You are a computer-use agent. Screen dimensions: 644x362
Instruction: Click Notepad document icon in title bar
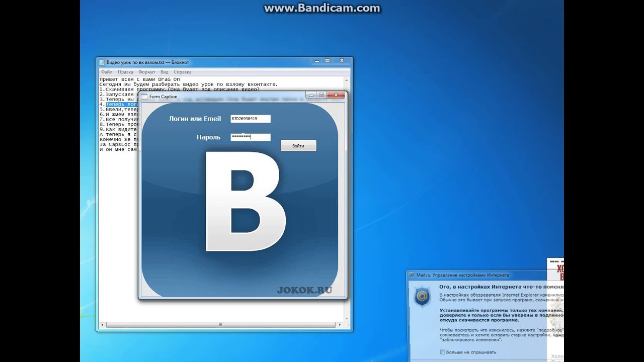click(x=102, y=62)
